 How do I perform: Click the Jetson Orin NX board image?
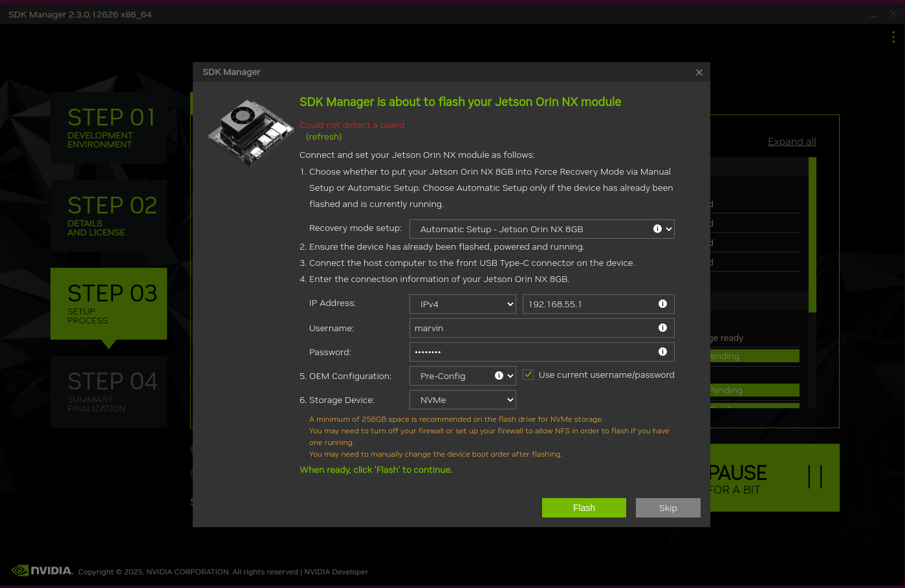[250, 133]
